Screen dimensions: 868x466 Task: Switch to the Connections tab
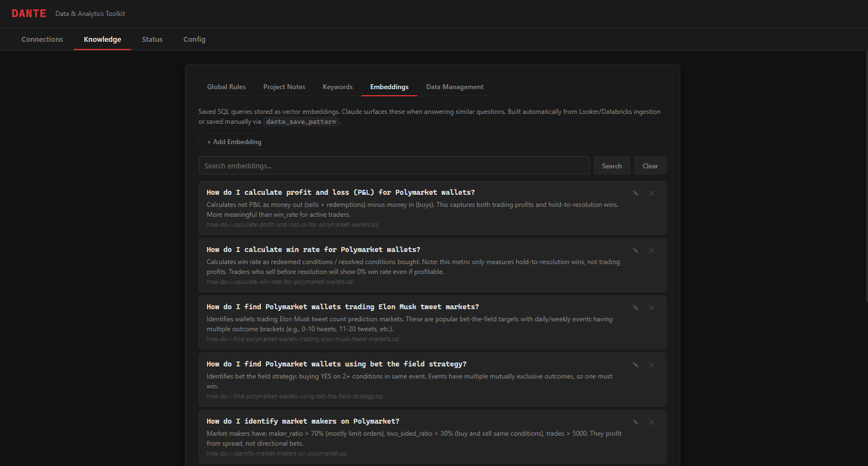tap(42, 40)
